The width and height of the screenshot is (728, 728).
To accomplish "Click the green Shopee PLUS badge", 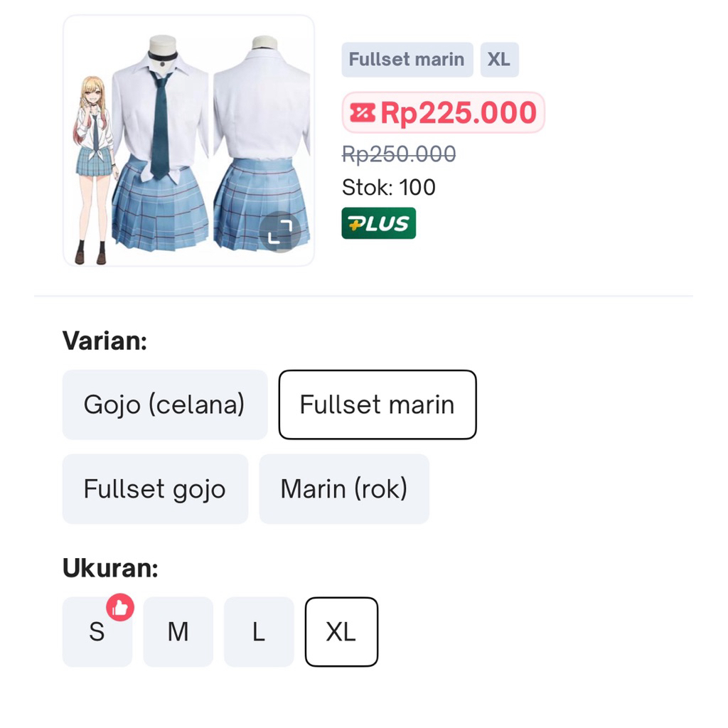I will tap(379, 223).
